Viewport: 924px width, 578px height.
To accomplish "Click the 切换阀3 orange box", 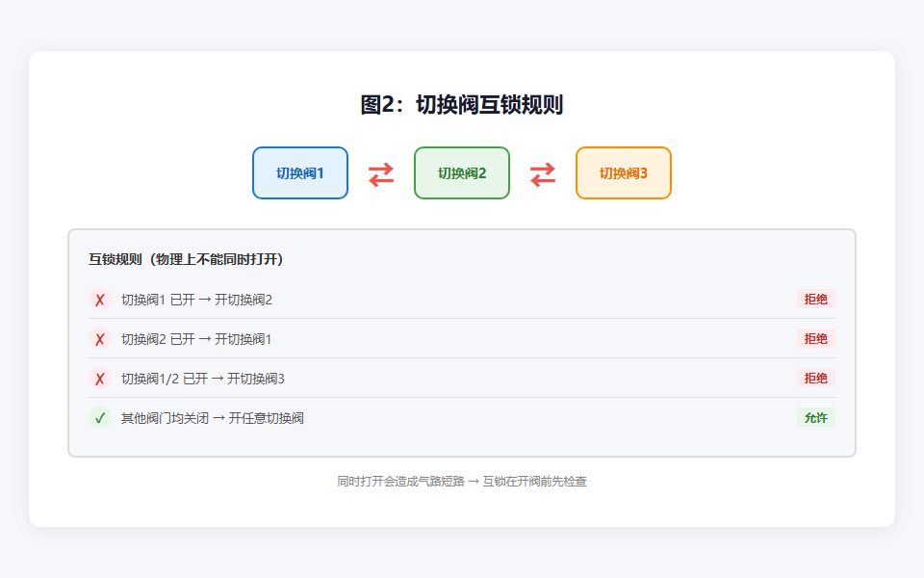I will click(x=624, y=172).
